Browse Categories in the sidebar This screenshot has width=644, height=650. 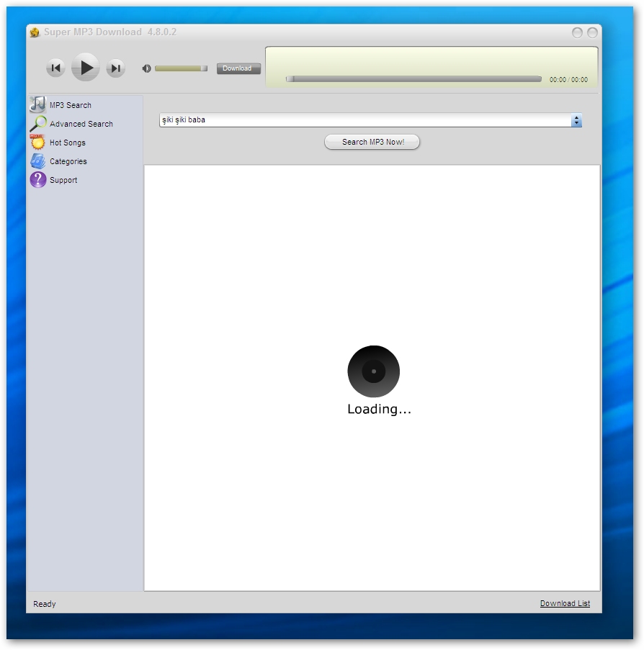68,161
